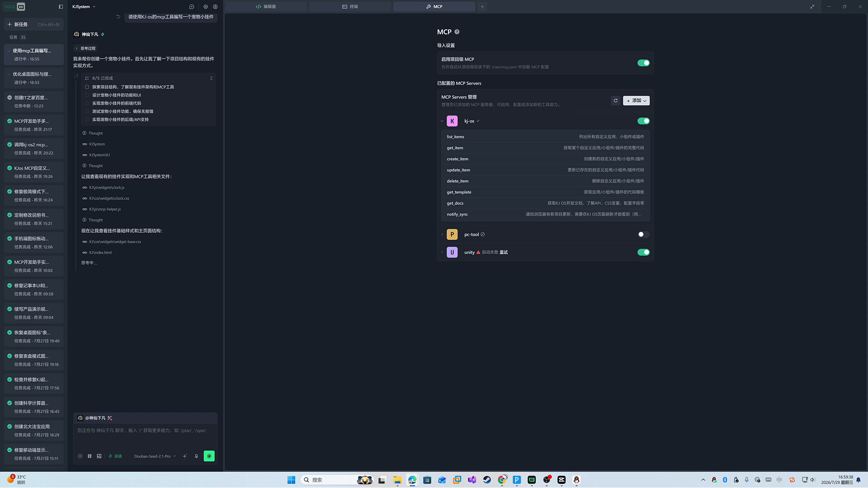Open Google Chrome from the taskbar
868x488 pixels.
(x=502, y=480)
